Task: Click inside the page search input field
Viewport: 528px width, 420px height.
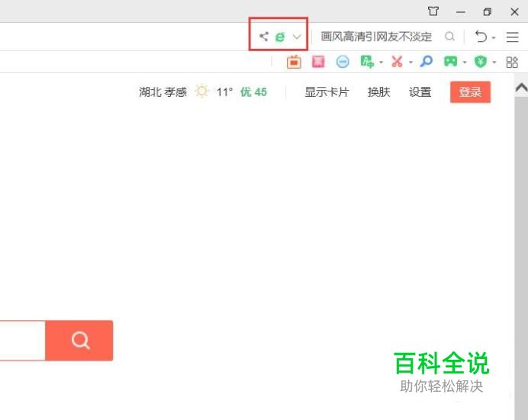Action: coord(22,340)
